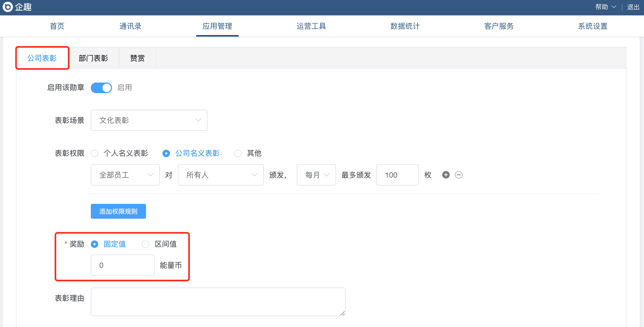The width and height of the screenshot is (644, 327).
Task: Click the minus icon to remove rule row
Action: [x=458, y=175]
